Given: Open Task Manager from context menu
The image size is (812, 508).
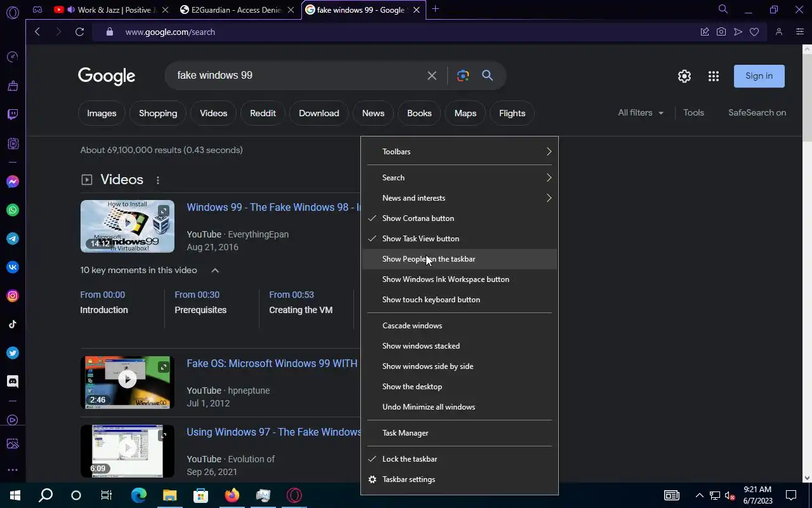Looking at the screenshot, I should click(459, 433).
